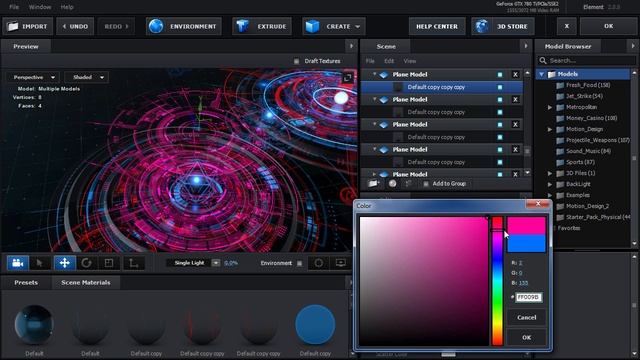The width and height of the screenshot is (640, 360).
Task: Open the Single Light dropdown arrow
Action: tap(216, 263)
